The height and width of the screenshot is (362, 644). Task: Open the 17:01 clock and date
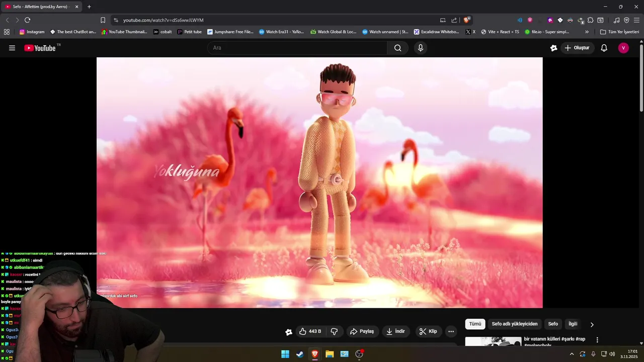629,354
